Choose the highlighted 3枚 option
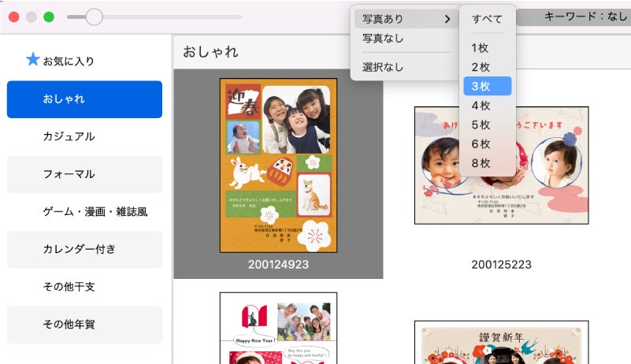The height and width of the screenshot is (364, 631). click(488, 86)
